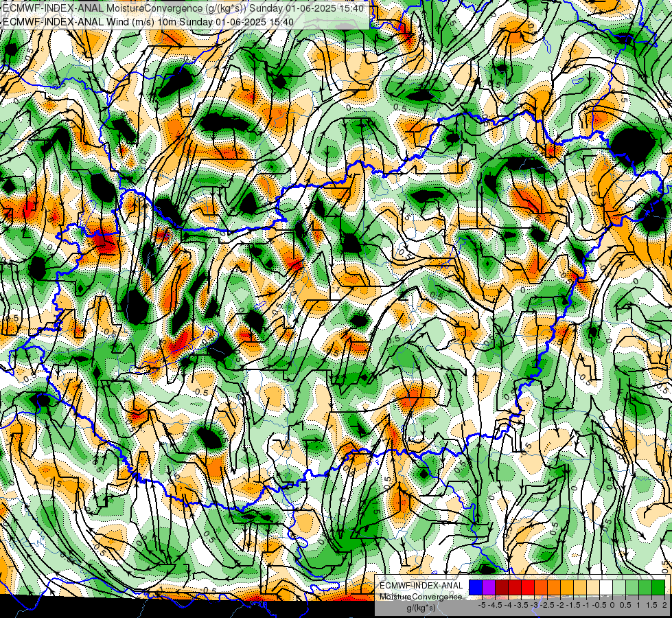Select the pale peach swatch between -1 and -0.5
Image resolution: width=672 pixels, height=618 pixels.
point(592,588)
